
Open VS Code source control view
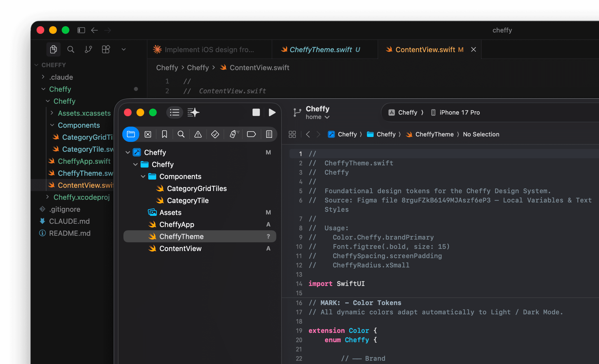point(88,50)
